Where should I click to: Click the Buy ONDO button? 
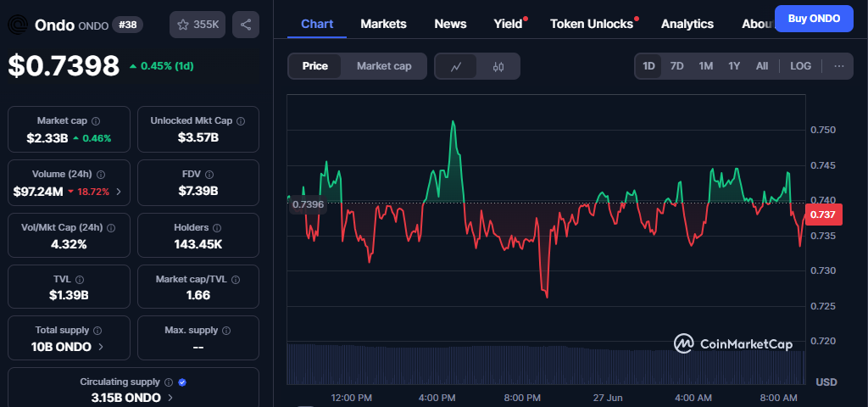814,19
